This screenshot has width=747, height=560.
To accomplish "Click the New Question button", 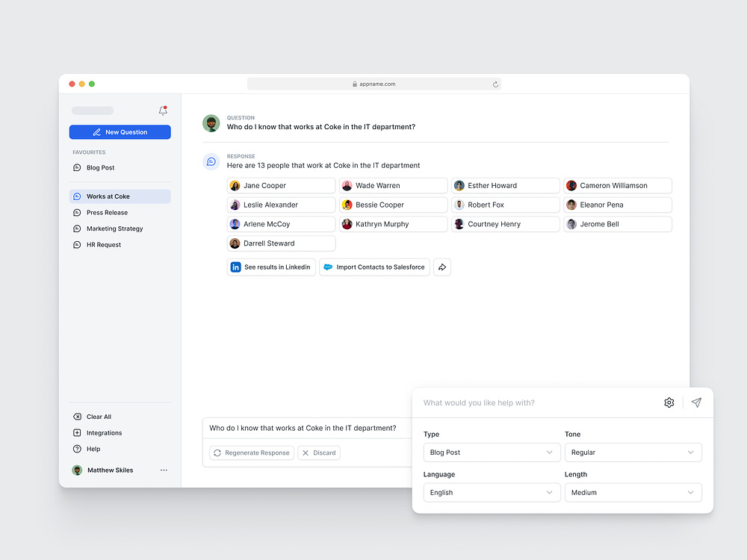I will click(x=120, y=132).
